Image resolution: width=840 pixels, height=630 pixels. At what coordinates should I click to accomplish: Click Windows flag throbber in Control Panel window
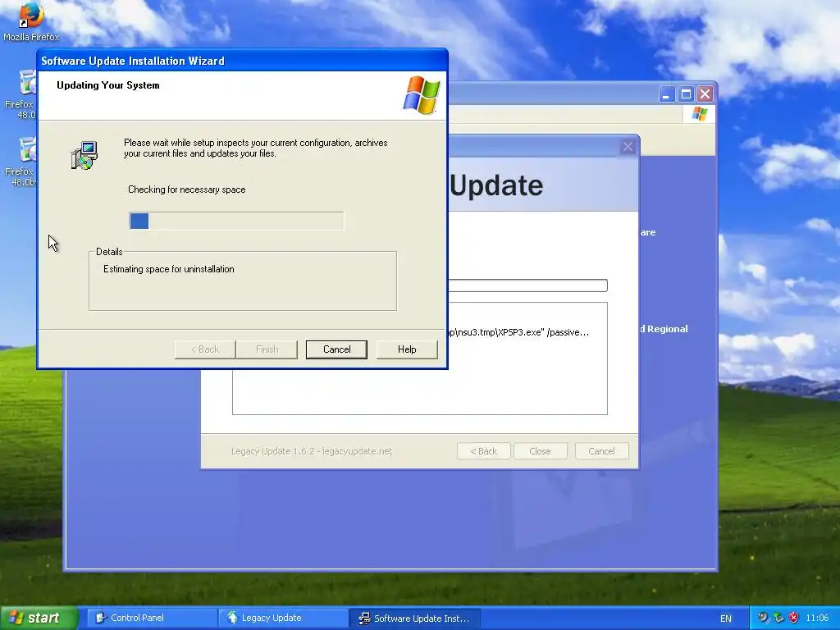coord(699,113)
